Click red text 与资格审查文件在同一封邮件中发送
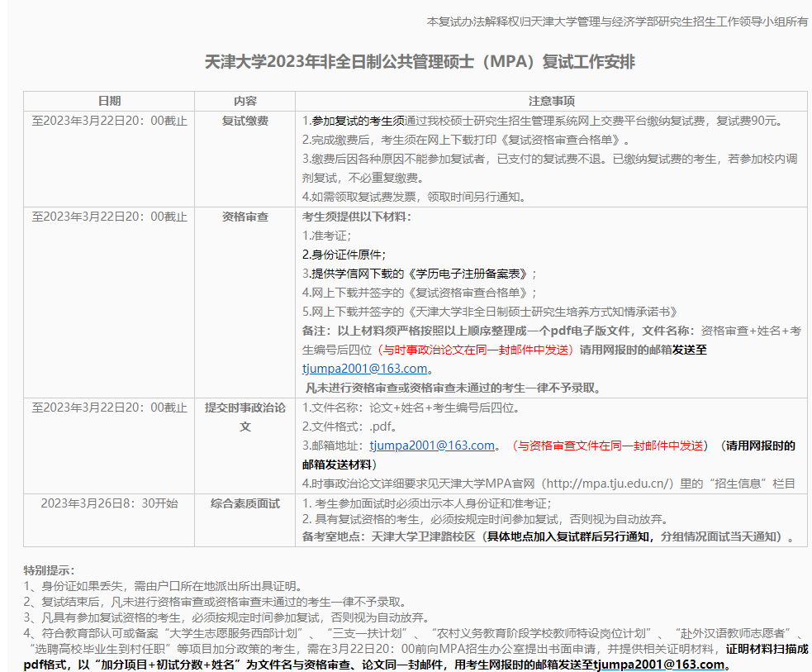Viewport: 812px width, 672px height. click(x=609, y=446)
